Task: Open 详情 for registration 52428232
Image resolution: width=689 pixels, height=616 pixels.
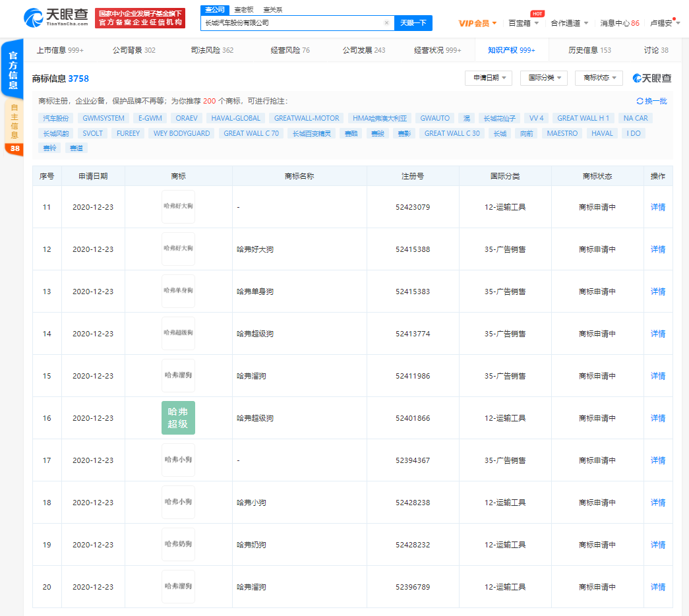Action: click(658, 545)
